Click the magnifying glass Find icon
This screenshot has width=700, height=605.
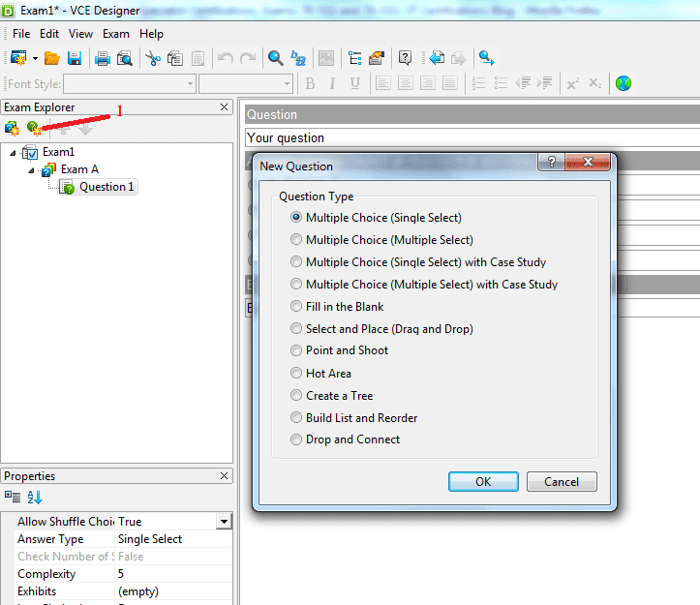click(x=276, y=58)
